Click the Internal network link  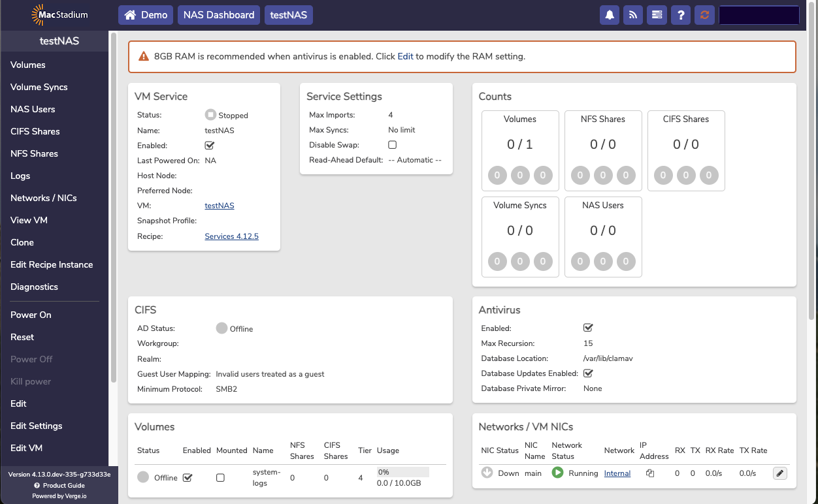click(x=617, y=473)
